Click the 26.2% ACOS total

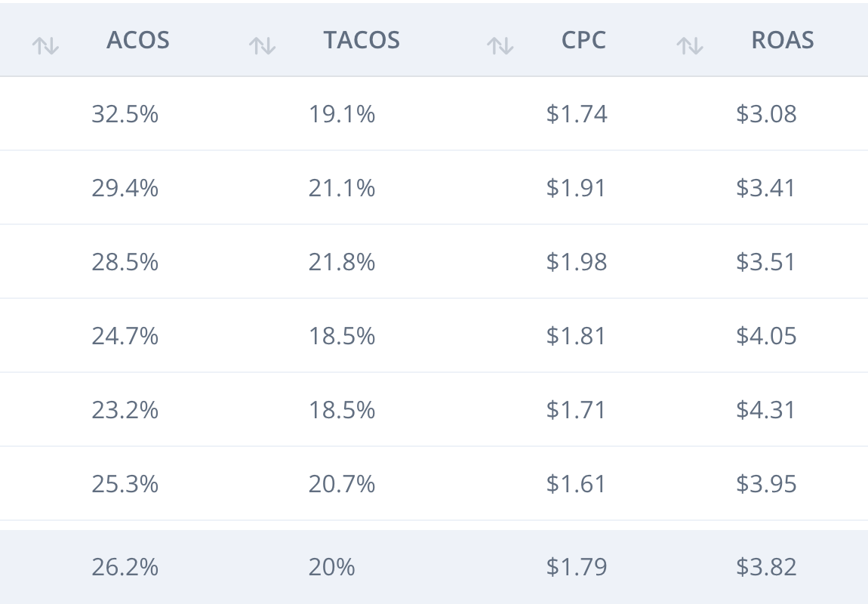[125, 567]
